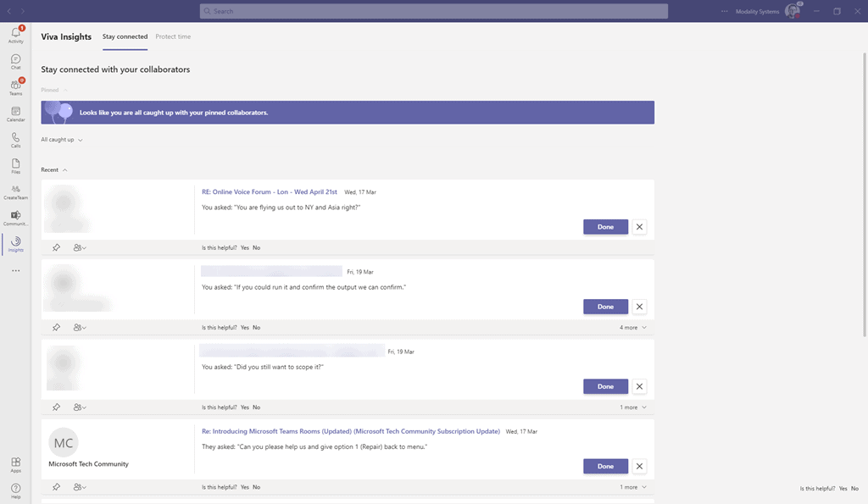The image size is (868, 504).
Task: Open the Activity feed in sidebar
Action: click(x=15, y=35)
